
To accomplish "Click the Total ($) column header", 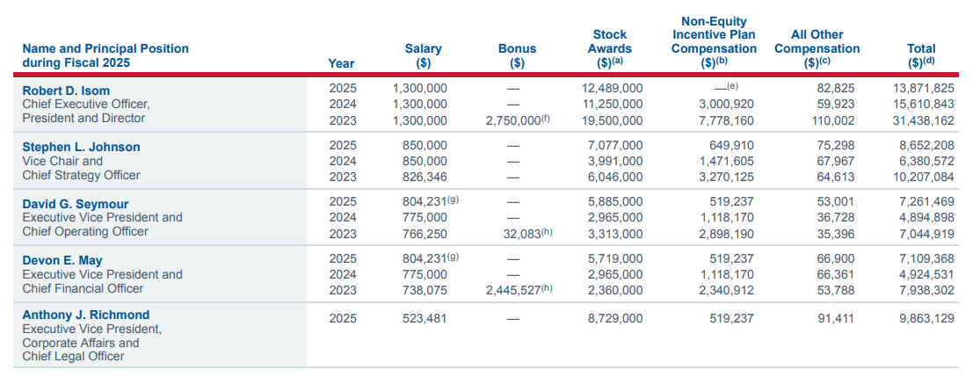I will click(921, 55).
